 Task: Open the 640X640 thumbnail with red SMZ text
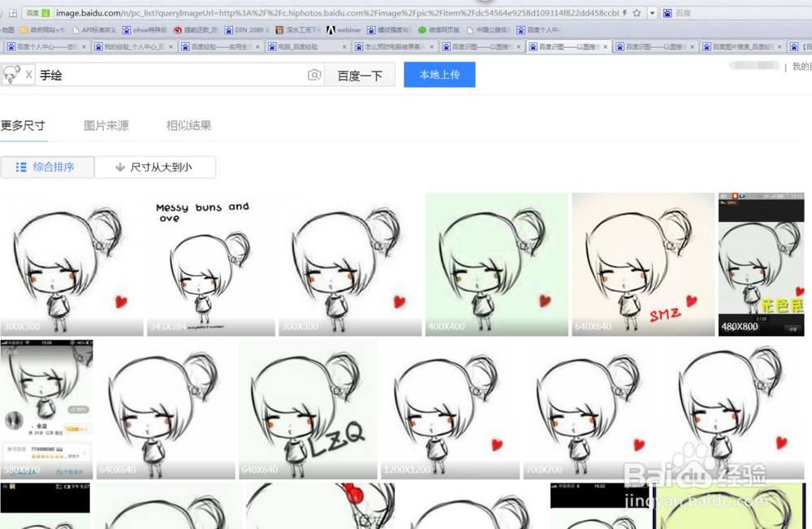[x=643, y=265]
